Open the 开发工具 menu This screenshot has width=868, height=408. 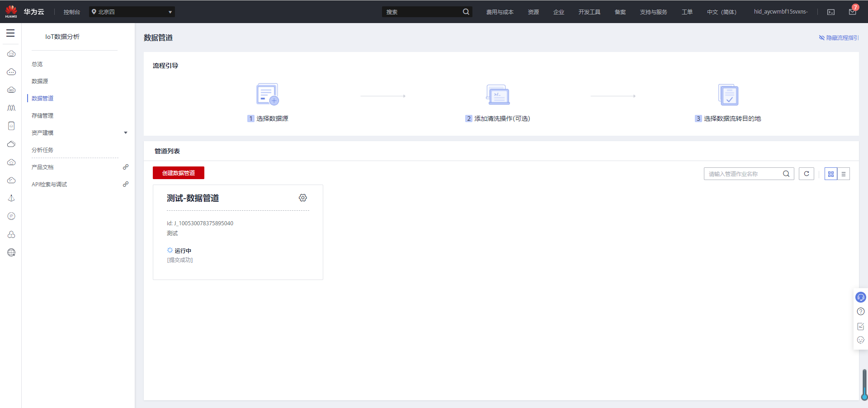click(590, 12)
